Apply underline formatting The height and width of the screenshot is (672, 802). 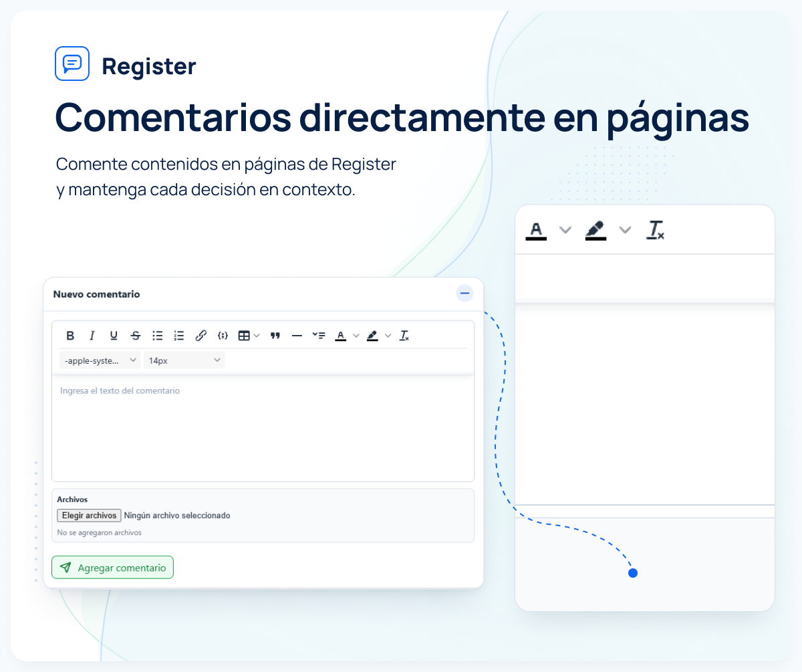(x=114, y=336)
